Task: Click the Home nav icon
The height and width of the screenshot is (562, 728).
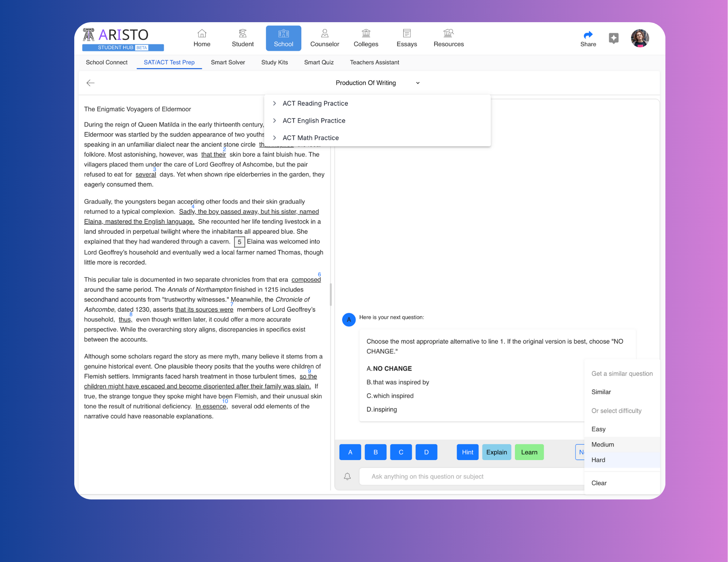Action: [x=202, y=34]
